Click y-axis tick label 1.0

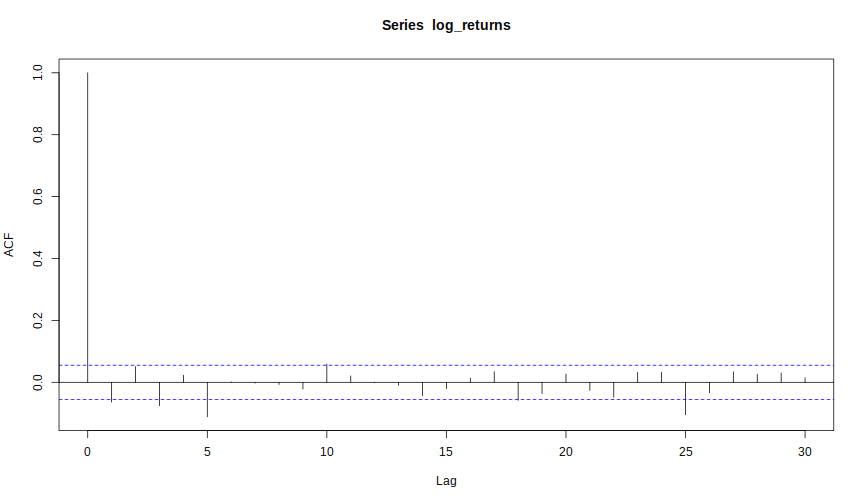[37, 73]
